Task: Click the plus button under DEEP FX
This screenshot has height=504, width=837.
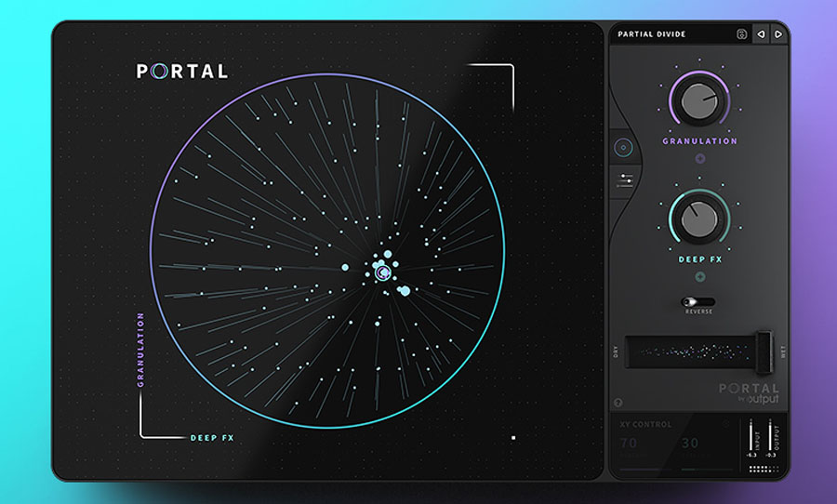Action: pyautogui.click(x=699, y=276)
